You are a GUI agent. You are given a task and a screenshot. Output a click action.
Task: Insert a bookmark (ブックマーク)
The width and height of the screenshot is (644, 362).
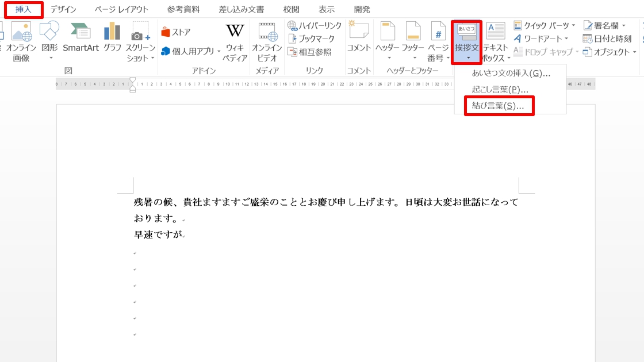pos(311,38)
